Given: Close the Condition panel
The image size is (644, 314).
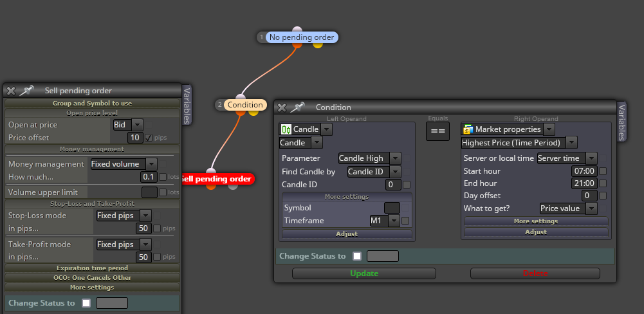Looking at the screenshot, I should coord(282,107).
